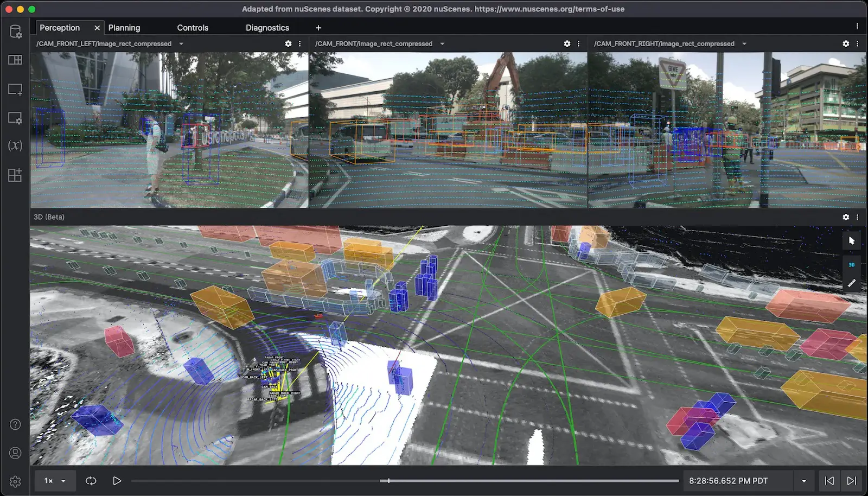Viewport: 868px width, 496px height.
Task: Add a new layout tab with plus
Action: tap(318, 28)
